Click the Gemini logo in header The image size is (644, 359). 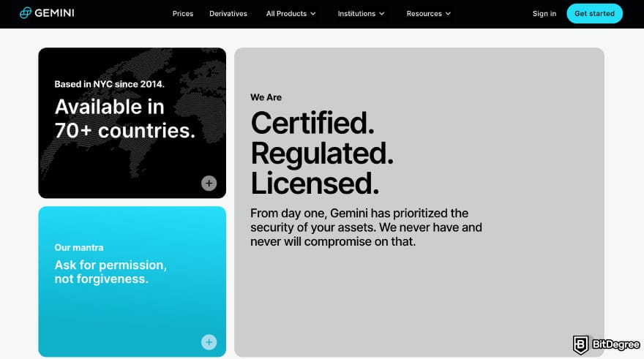(47, 13)
